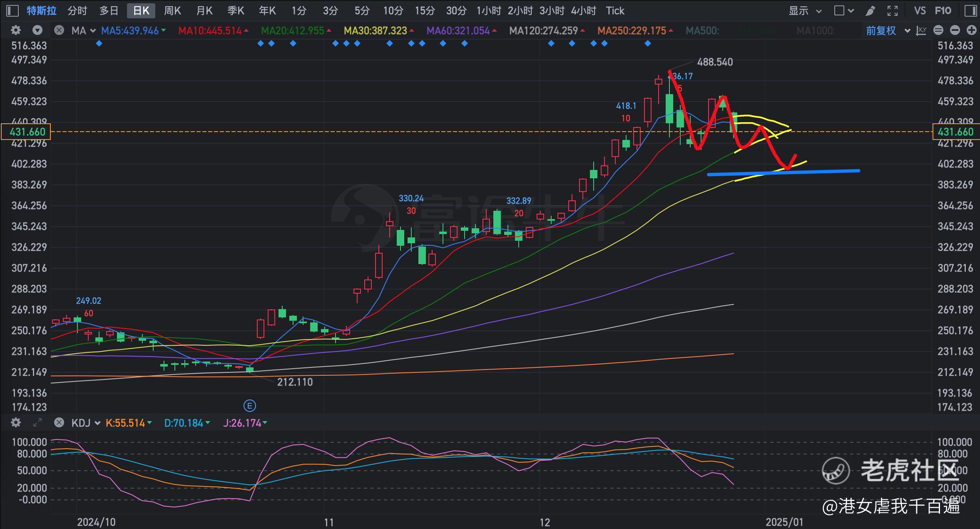The image size is (980, 529).
Task: Click first blue diamond event marker
Action: 99,43
